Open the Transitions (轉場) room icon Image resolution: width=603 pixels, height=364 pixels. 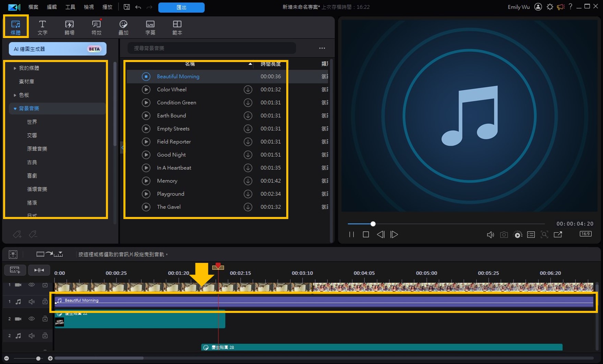(69, 27)
